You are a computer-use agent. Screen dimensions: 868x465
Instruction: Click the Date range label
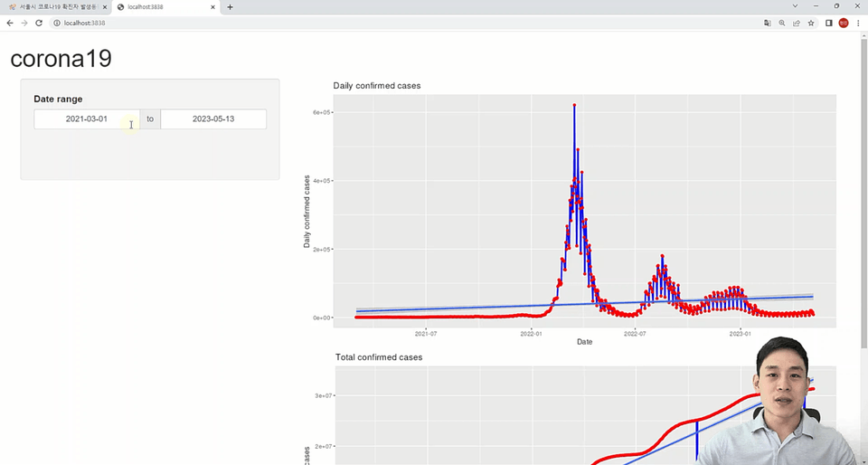58,100
